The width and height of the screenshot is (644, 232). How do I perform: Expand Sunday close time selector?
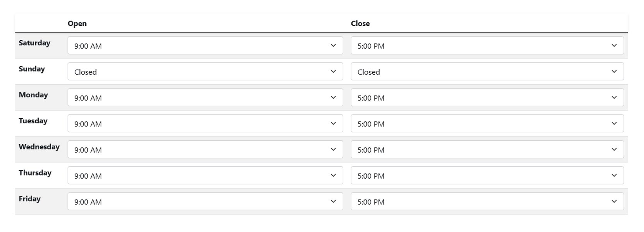(487, 72)
